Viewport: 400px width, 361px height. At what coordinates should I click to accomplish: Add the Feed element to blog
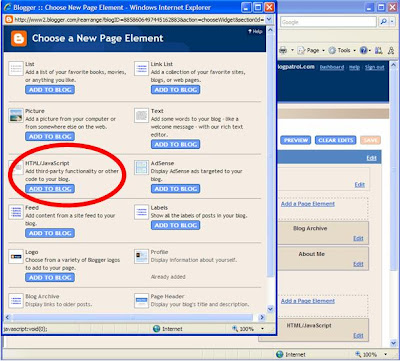50,233
